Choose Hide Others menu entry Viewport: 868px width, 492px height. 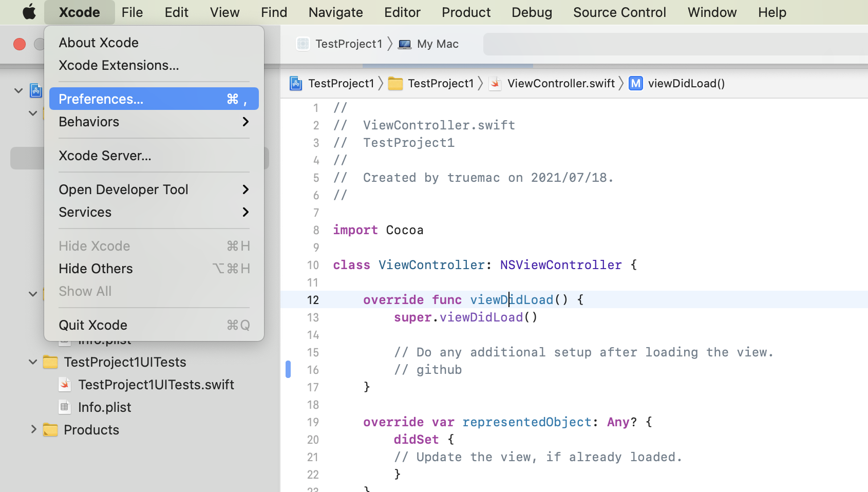(154, 269)
